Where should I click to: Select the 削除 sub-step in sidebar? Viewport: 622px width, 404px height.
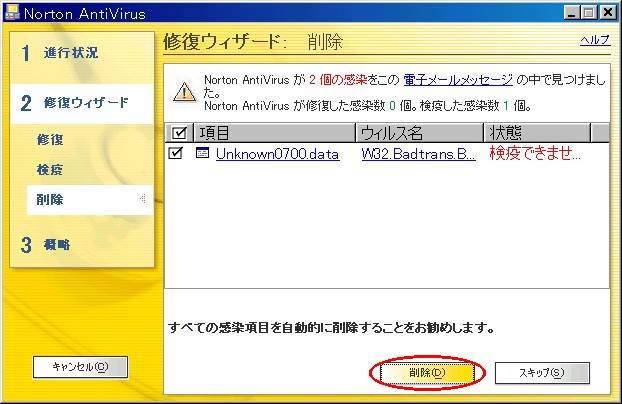tap(90, 200)
